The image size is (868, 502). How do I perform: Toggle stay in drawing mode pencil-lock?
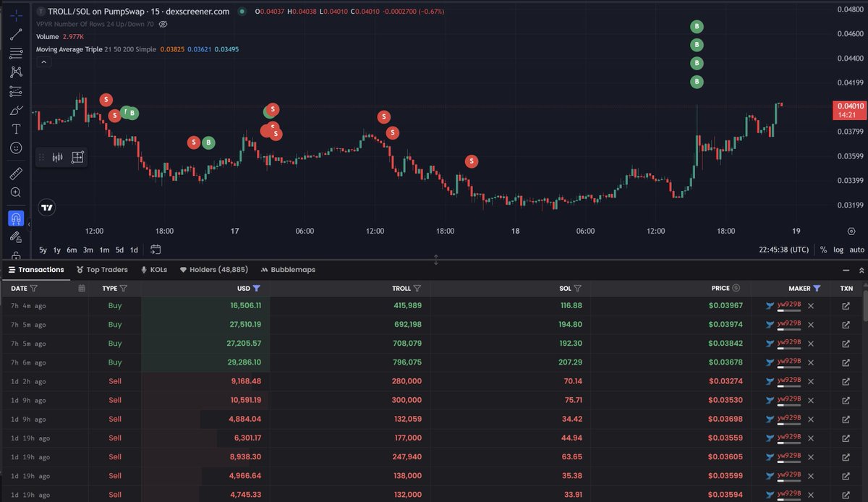pos(16,237)
